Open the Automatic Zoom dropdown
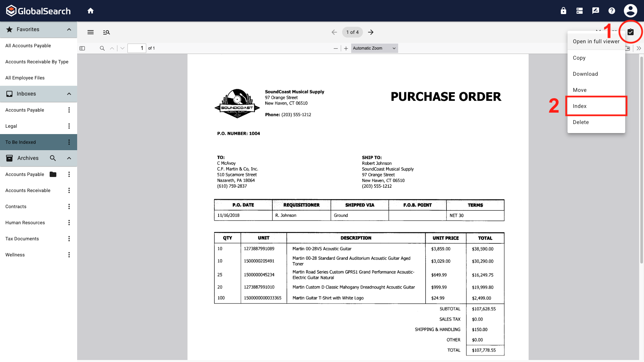The image size is (644, 362). [x=374, y=48]
